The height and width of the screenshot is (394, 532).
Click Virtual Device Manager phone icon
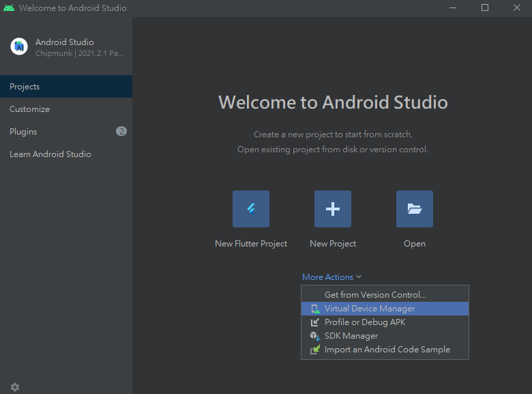[x=315, y=309]
